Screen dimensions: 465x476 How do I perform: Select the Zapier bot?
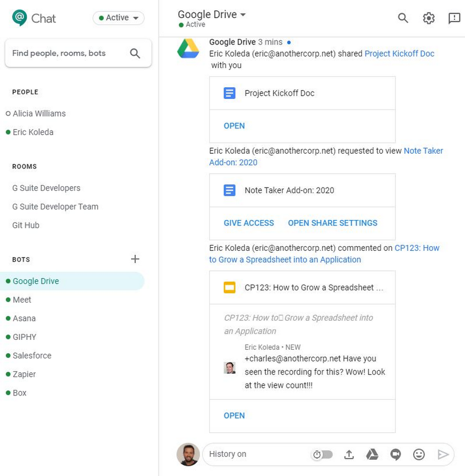click(24, 374)
